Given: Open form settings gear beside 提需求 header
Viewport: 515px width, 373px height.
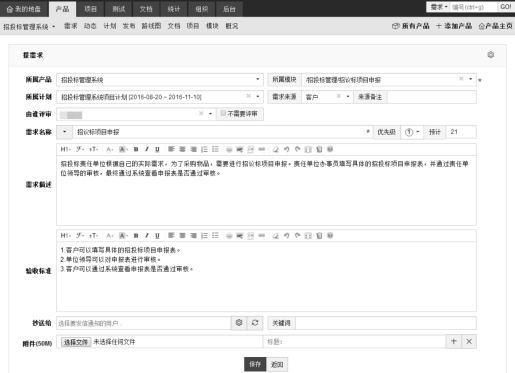Looking at the screenshot, I should [490, 55].
